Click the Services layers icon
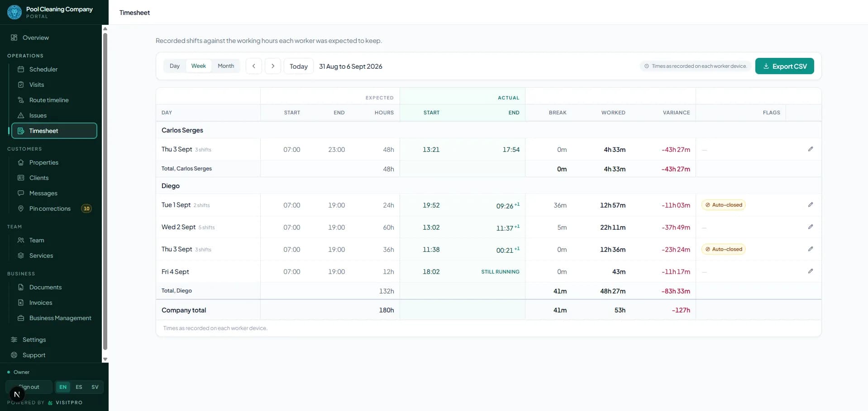The image size is (868, 411). pos(21,255)
